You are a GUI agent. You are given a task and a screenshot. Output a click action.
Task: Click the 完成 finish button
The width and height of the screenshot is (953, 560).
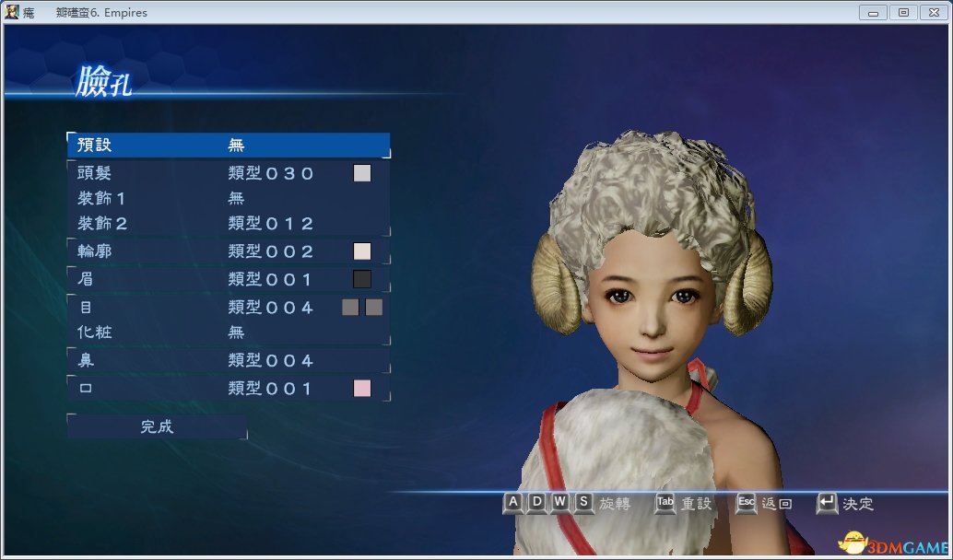pos(158,426)
